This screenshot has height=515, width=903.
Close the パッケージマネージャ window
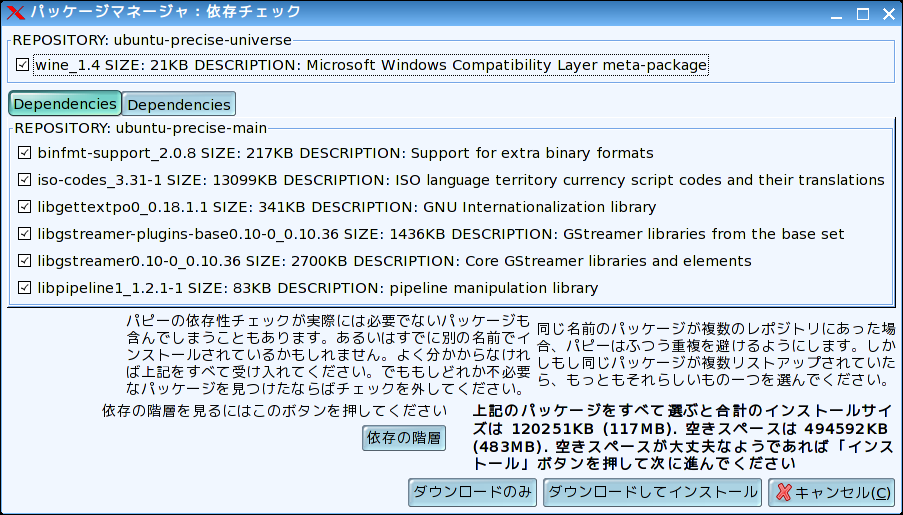click(889, 14)
